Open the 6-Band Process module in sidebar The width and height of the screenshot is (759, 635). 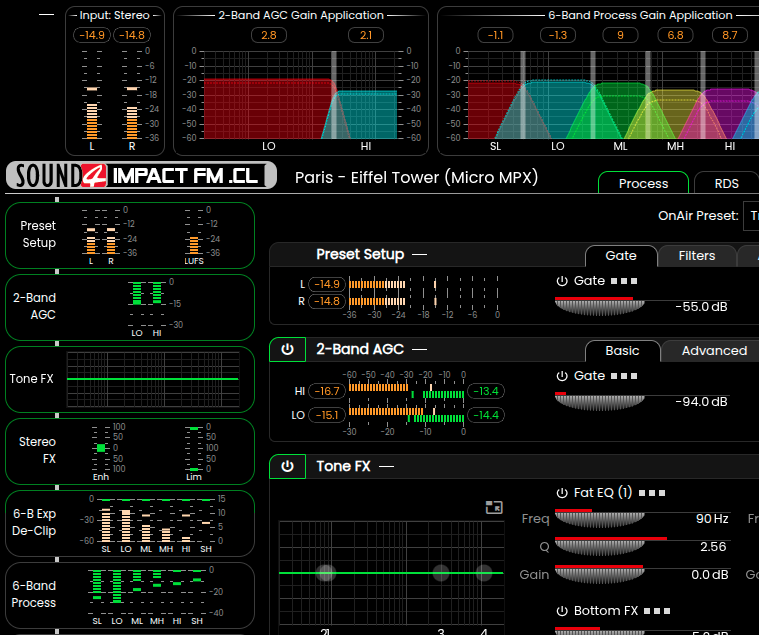coord(130,595)
